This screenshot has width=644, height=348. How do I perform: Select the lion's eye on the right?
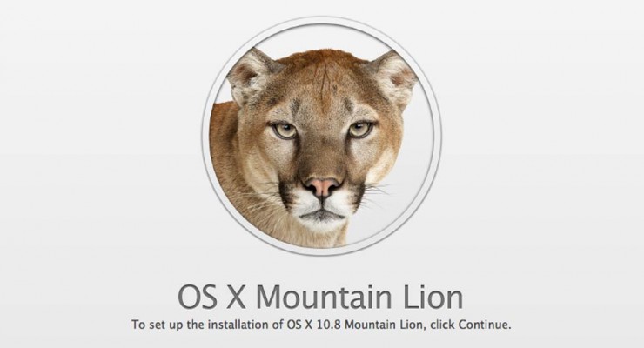pyautogui.click(x=360, y=129)
